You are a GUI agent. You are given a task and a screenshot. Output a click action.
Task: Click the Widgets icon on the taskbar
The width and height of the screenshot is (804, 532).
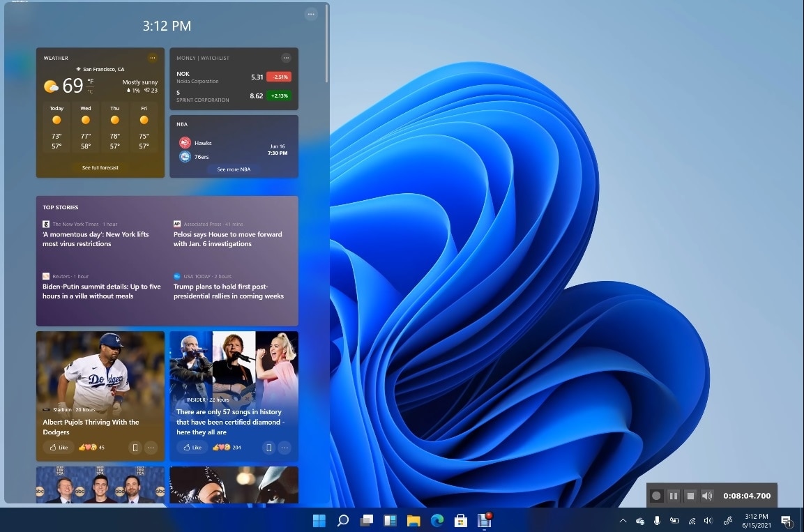[390, 520]
